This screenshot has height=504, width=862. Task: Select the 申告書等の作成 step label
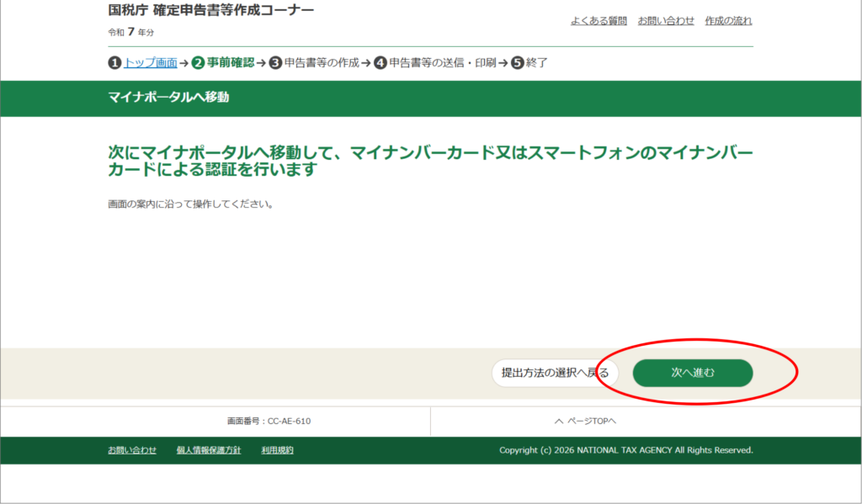click(x=322, y=63)
